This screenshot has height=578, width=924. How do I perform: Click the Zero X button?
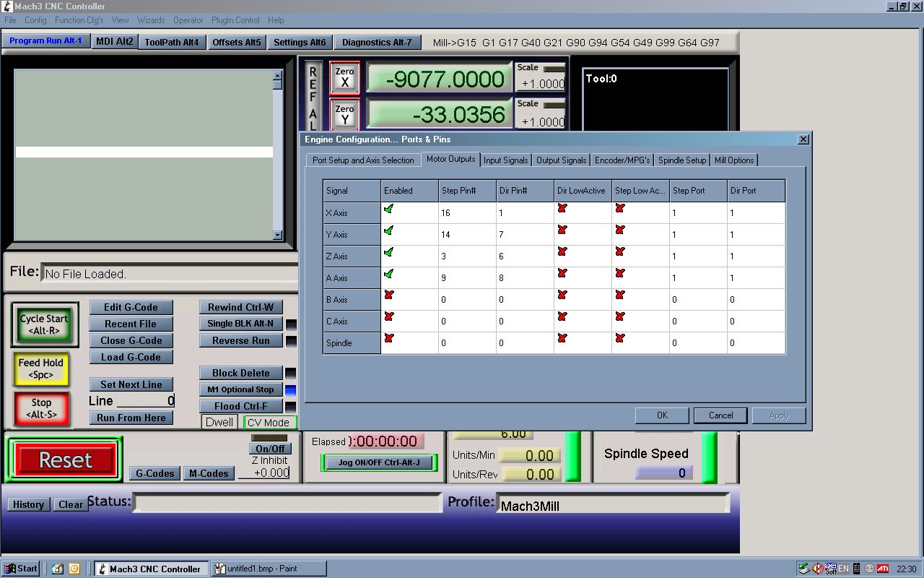pyautogui.click(x=344, y=77)
